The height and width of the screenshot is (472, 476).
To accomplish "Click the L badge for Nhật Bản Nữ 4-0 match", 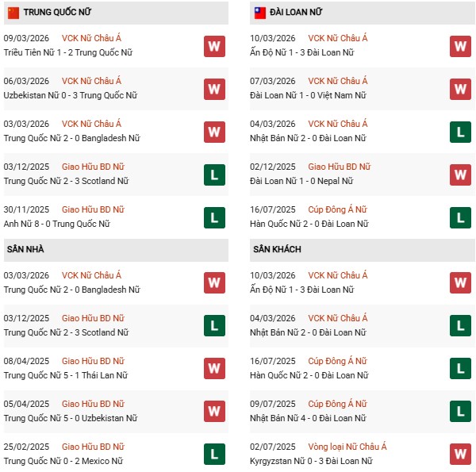I will click(x=460, y=411).
